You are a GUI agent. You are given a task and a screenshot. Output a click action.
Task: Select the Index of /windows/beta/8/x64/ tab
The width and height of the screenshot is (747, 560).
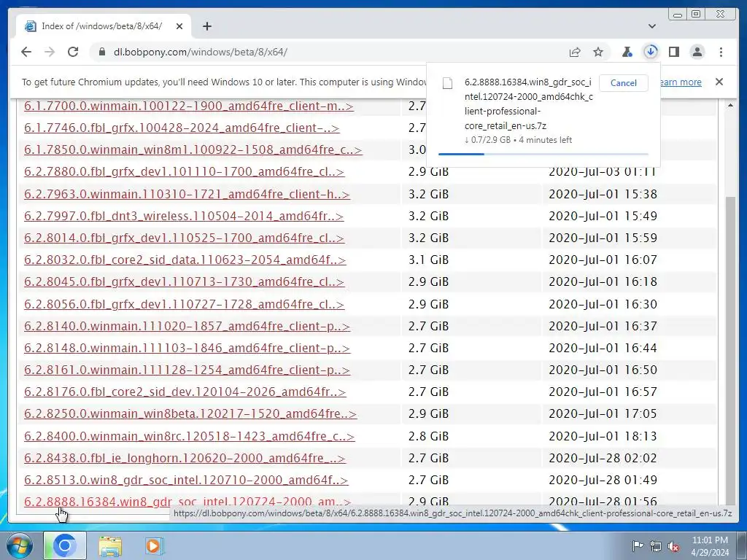click(104, 26)
